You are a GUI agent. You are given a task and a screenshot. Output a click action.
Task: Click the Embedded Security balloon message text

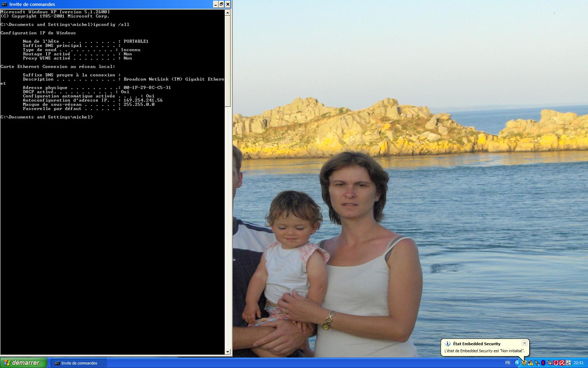(x=484, y=351)
